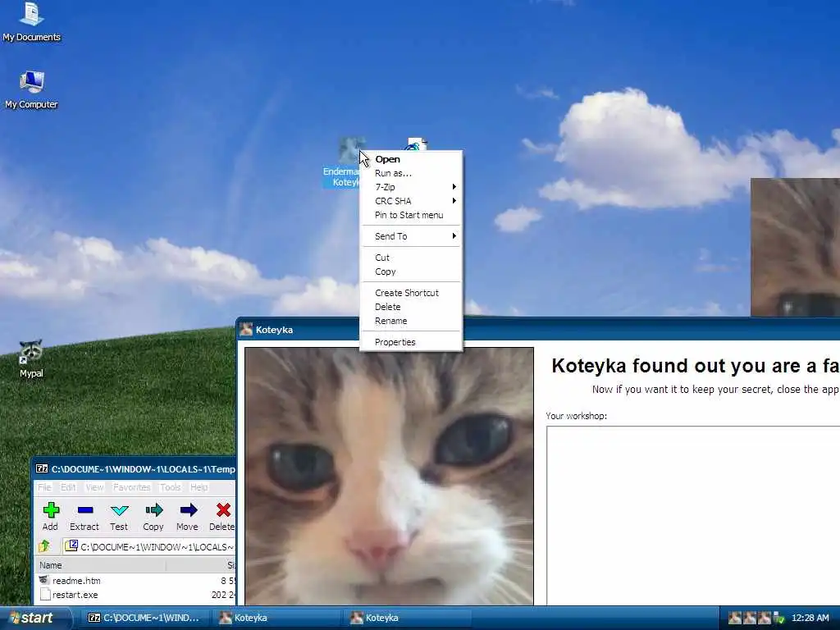Image resolution: width=840 pixels, height=630 pixels.
Task: Open the View menu in 7-Zip
Action: (94, 487)
